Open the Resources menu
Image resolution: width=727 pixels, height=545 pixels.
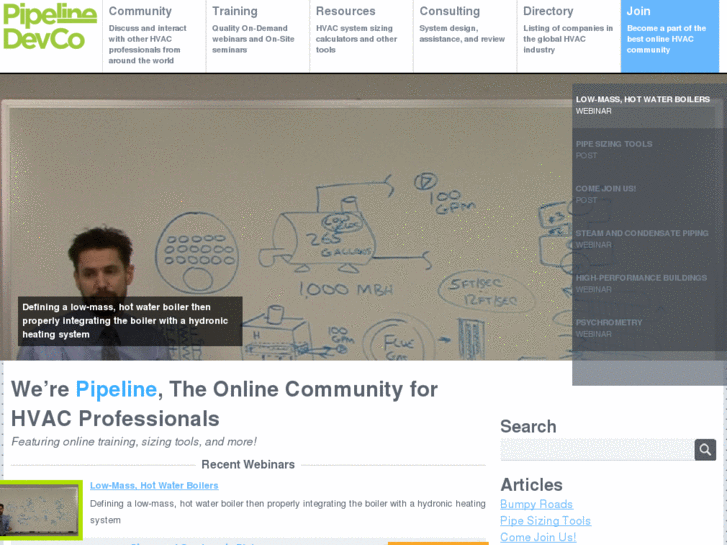point(361,36)
